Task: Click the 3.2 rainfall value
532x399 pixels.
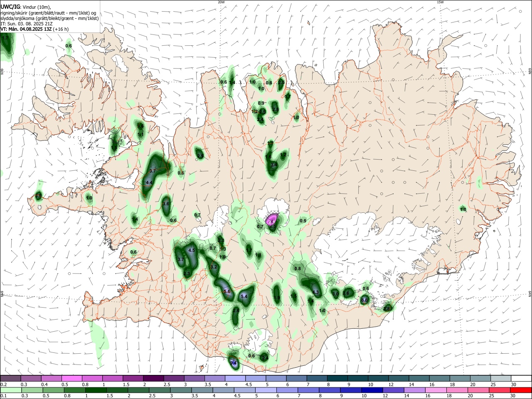Action: tap(214, 267)
